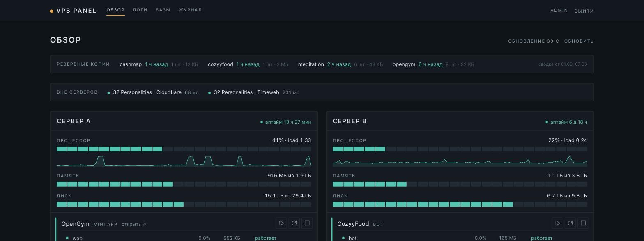Restart the OpenGym app with reload icon
Viewport: 644px width, 241px height.
(294, 223)
